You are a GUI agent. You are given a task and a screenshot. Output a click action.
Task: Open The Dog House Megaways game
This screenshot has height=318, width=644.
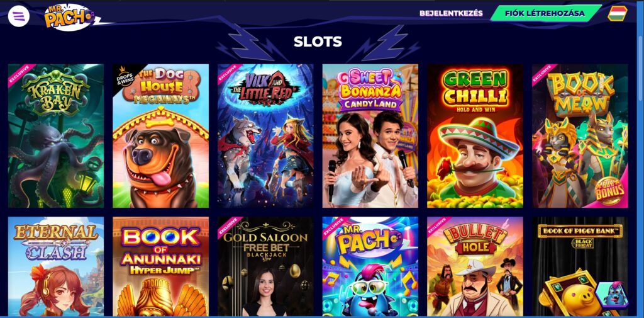[160, 136]
